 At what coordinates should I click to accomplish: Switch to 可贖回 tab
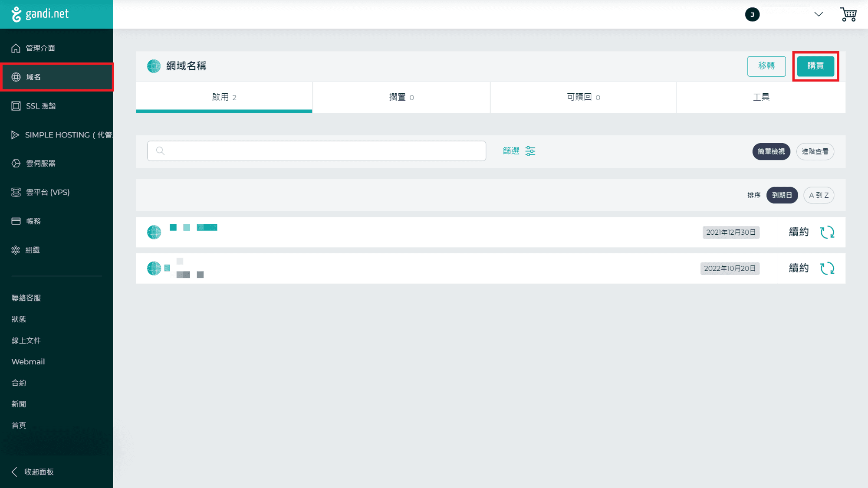click(x=583, y=97)
